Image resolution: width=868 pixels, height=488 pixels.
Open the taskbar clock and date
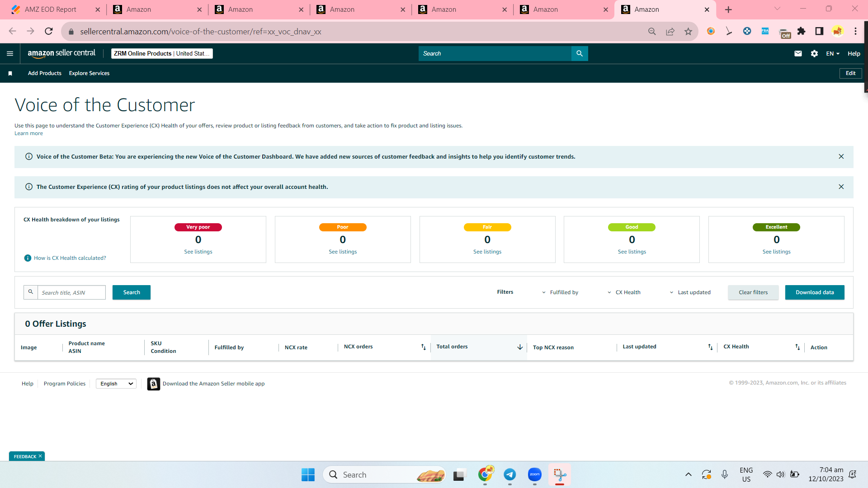pyautogui.click(x=826, y=474)
